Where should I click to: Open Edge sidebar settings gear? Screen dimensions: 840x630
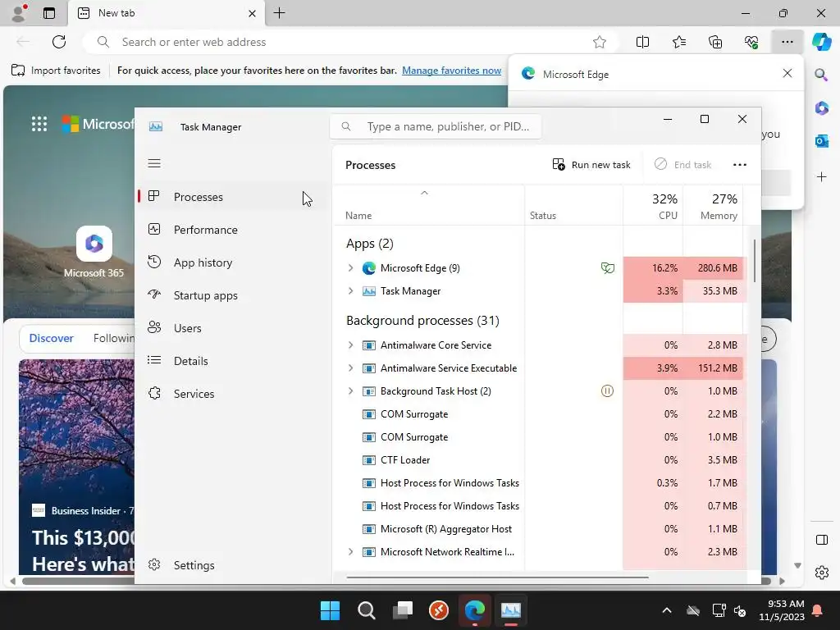pos(822,573)
